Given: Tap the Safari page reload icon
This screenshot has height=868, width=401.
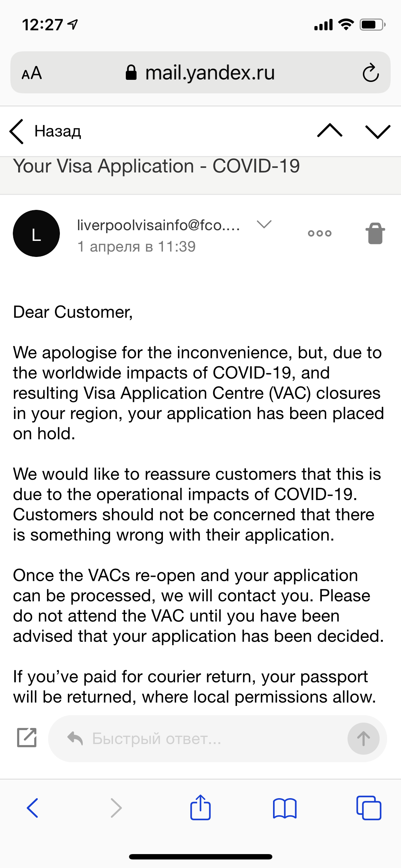Looking at the screenshot, I should point(370,73).
